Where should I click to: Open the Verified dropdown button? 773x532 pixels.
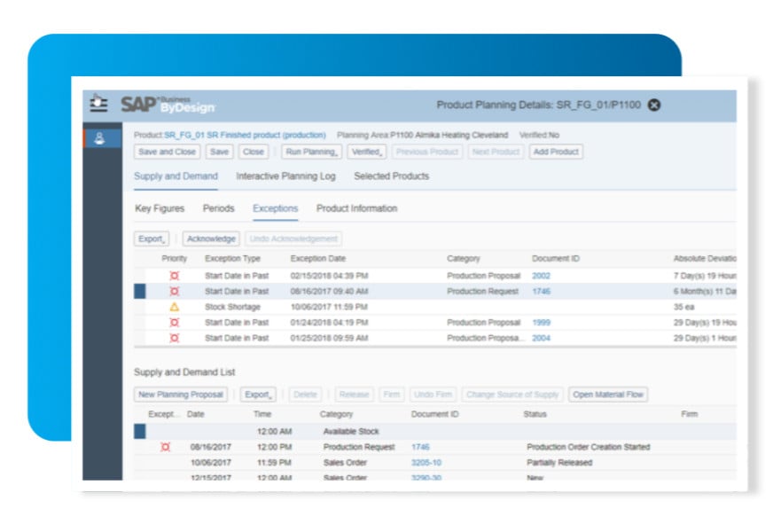click(367, 152)
